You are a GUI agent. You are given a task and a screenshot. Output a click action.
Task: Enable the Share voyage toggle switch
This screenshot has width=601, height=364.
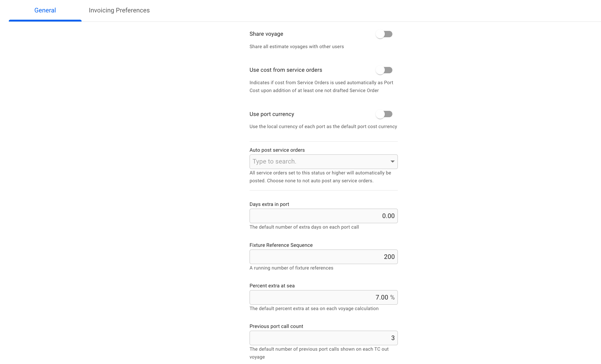tap(384, 34)
